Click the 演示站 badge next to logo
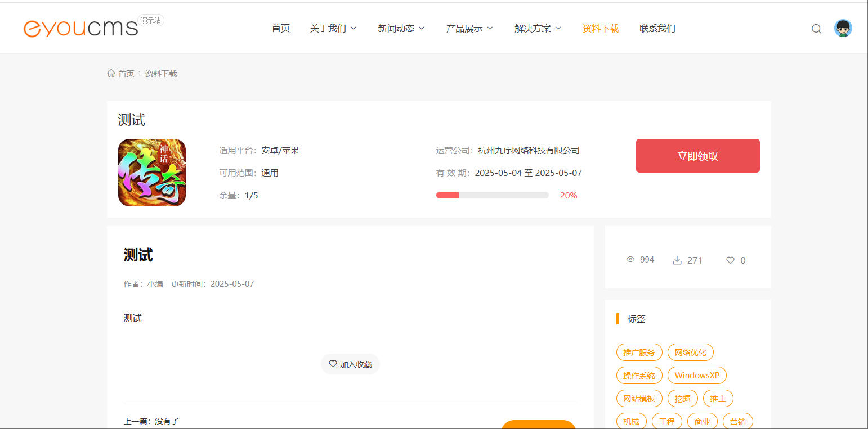The image size is (868, 429). point(151,20)
